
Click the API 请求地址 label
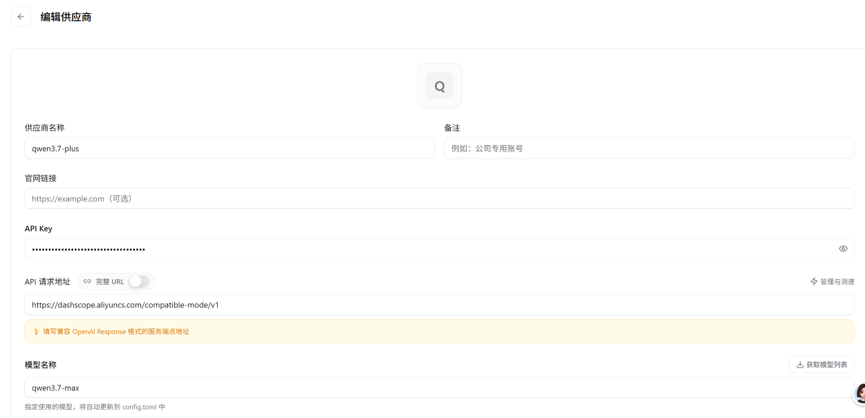tap(47, 281)
